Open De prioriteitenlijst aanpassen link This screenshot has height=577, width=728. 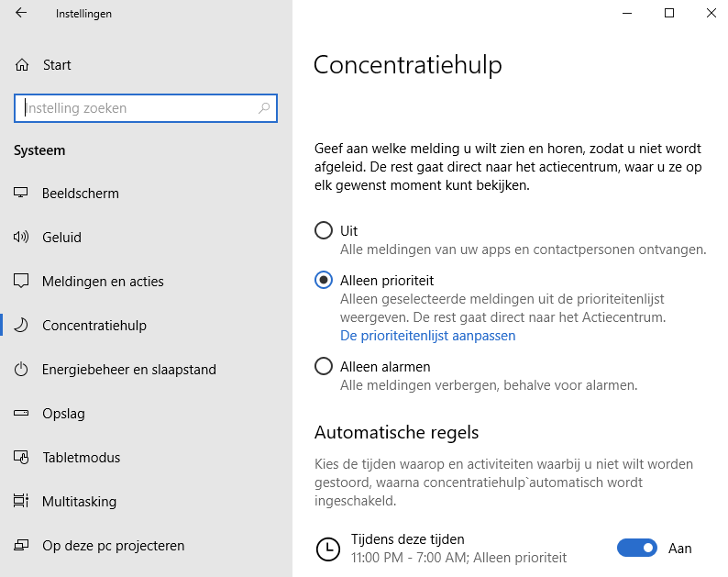(427, 336)
